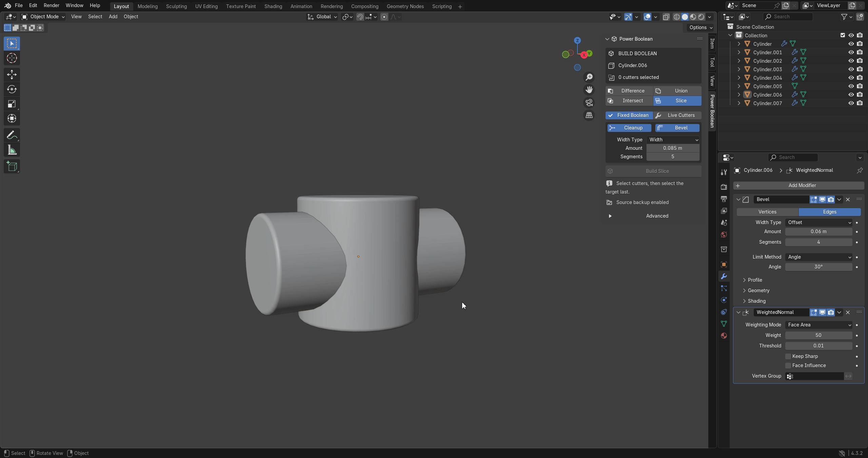Click the pan view hand icon

[589, 90]
